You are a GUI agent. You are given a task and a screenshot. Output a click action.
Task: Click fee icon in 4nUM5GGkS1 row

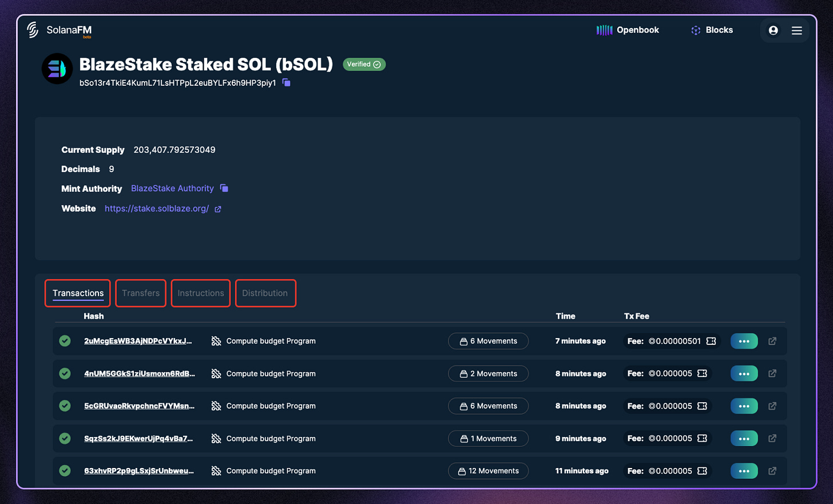click(x=703, y=374)
